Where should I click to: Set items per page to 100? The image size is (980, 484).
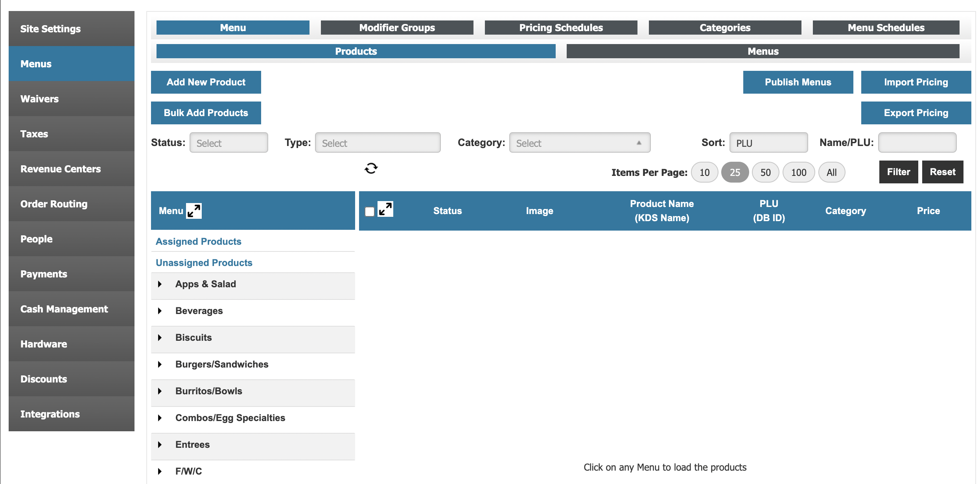(x=798, y=172)
